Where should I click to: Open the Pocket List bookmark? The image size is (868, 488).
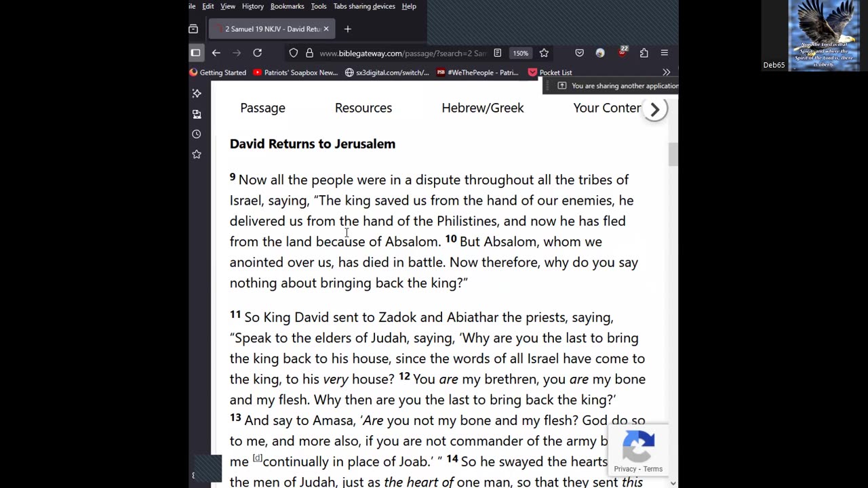click(x=550, y=73)
